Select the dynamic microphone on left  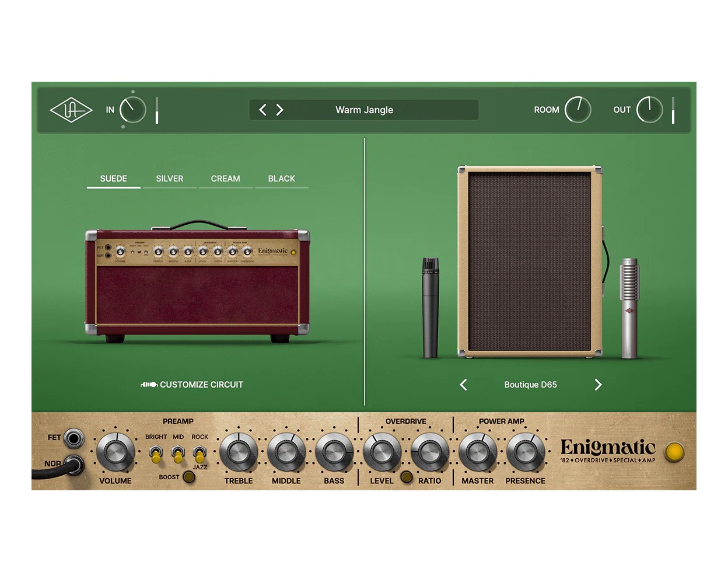[430, 308]
